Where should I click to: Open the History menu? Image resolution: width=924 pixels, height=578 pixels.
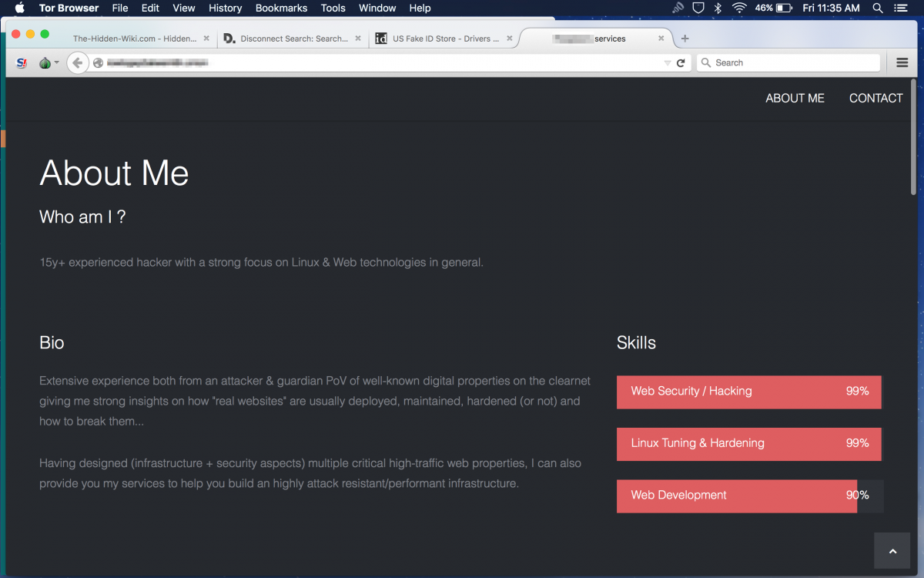225,8
